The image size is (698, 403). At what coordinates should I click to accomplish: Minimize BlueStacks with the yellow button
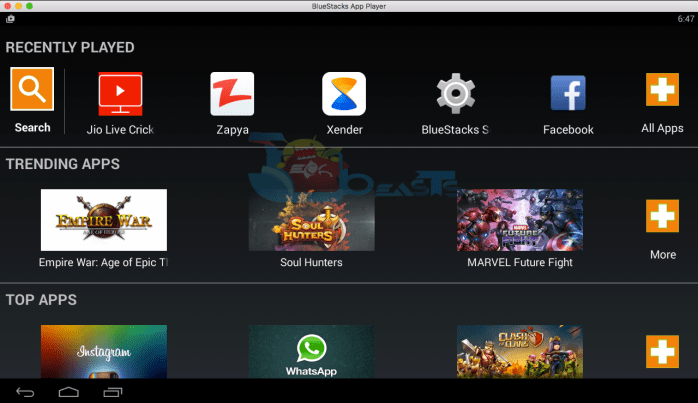point(18,6)
